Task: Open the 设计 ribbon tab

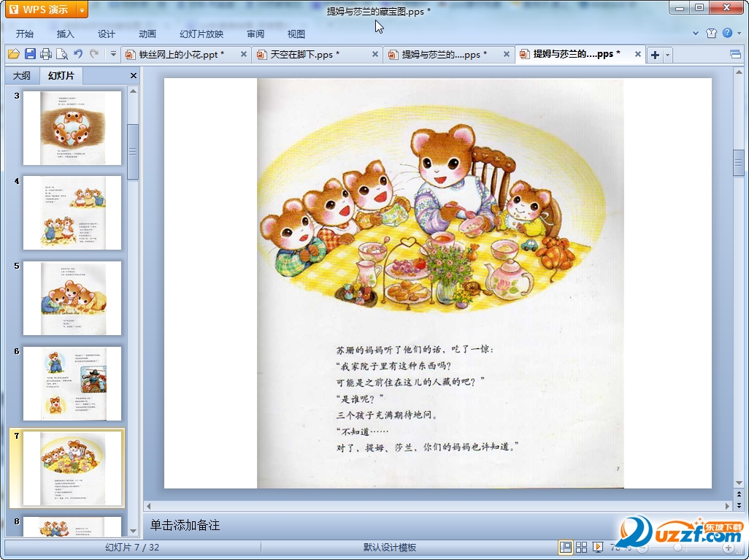Action: click(107, 34)
